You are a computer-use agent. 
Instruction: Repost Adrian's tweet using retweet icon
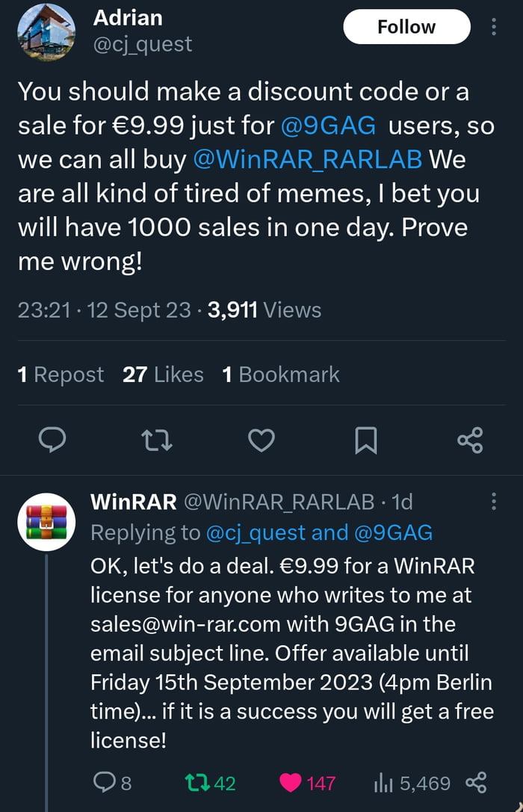tap(157, 440)
